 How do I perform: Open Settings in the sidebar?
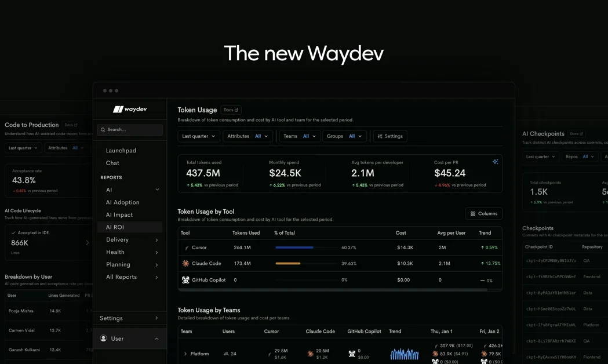point(130,318)
